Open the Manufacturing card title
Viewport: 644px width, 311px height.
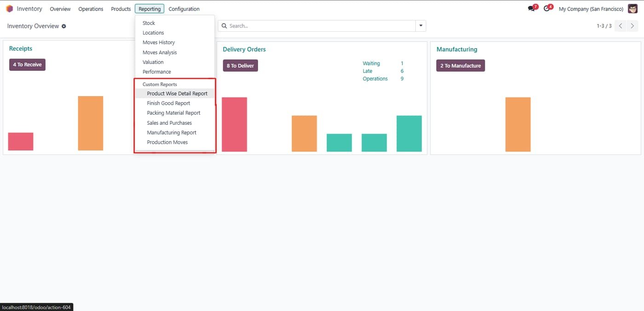pos(457,49)
